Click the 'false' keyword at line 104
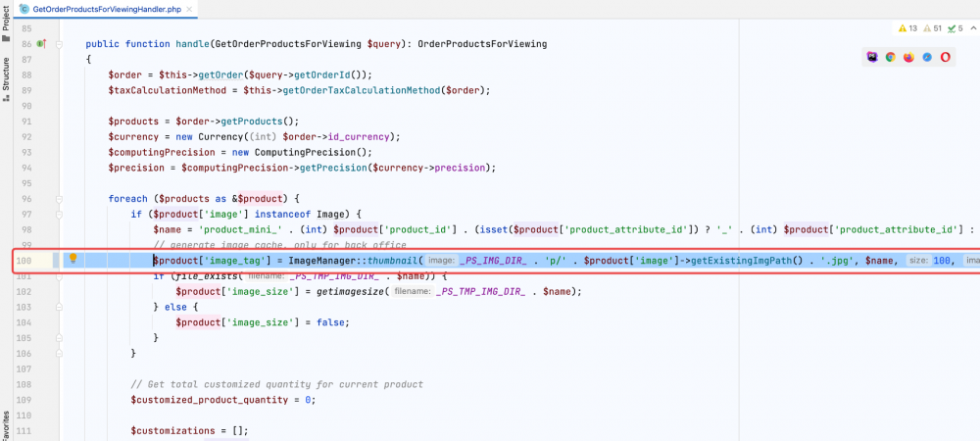This screenshot has height=441, width=980. click(330, 322)
